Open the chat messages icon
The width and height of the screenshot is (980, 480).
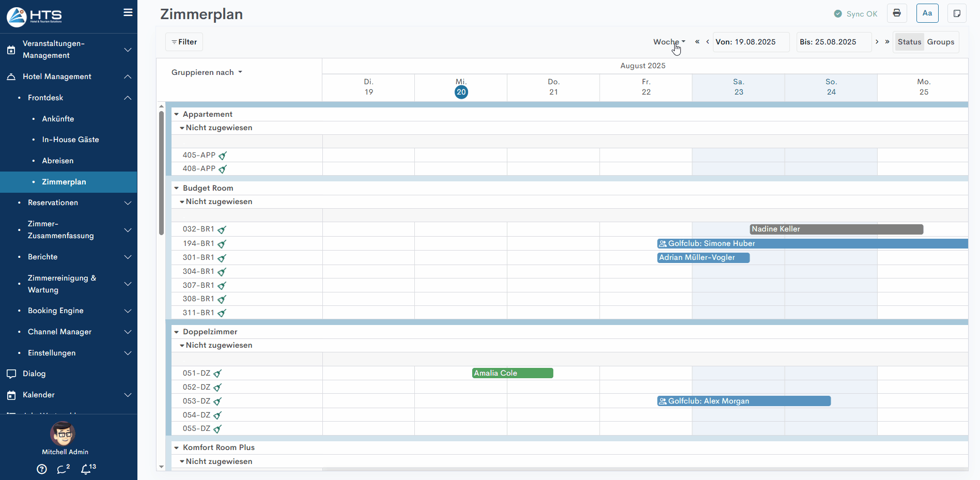click(x=63, y=469)
